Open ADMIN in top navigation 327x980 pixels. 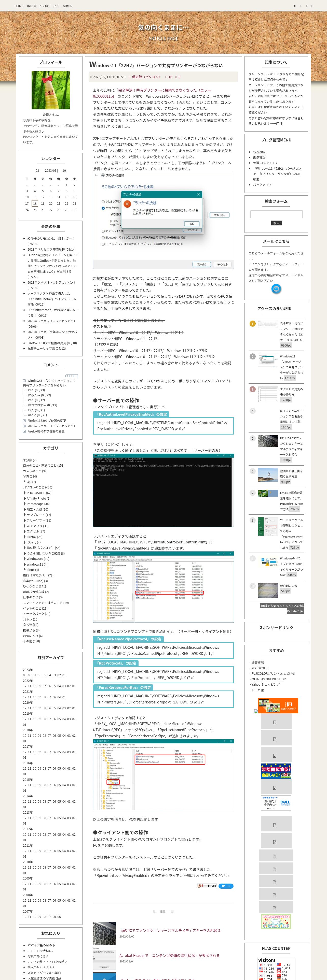point(67,6)
